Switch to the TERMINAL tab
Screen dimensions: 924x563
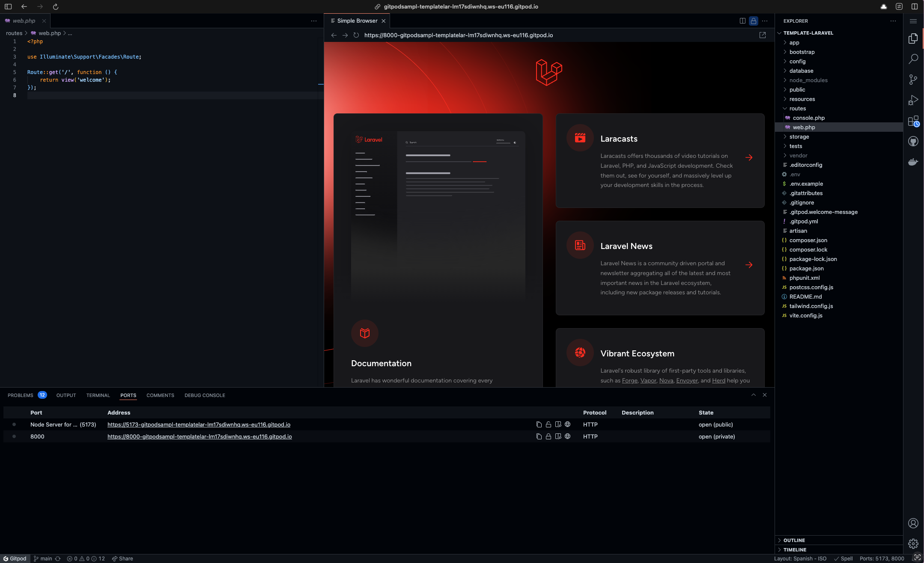98,395
